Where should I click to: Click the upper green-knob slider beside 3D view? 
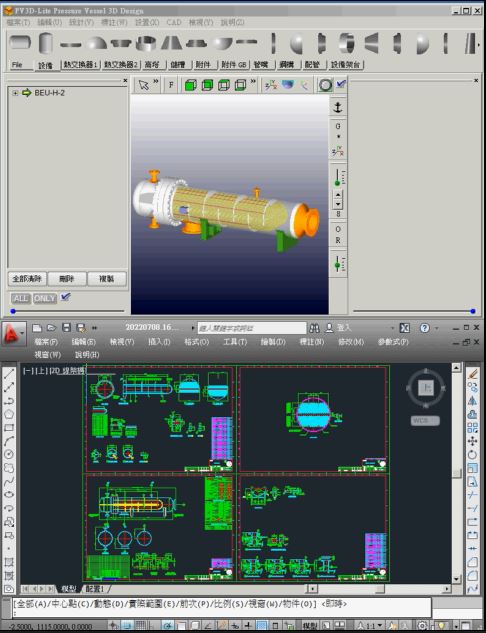338,178
